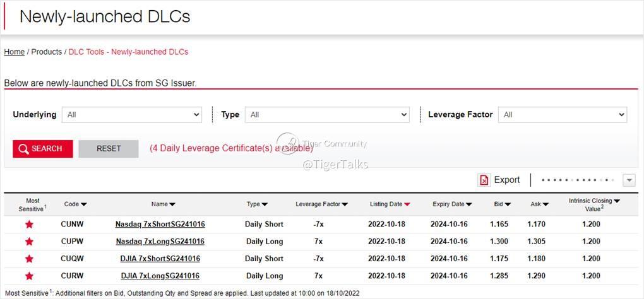Click the Most Sensitive column header
This screenshot has width=644, height=299.
32,204
